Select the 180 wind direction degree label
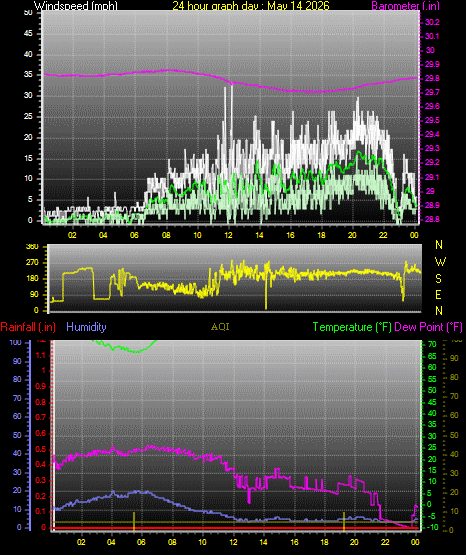466x555 pixels. pyautogui.click(x=32, y=279)
